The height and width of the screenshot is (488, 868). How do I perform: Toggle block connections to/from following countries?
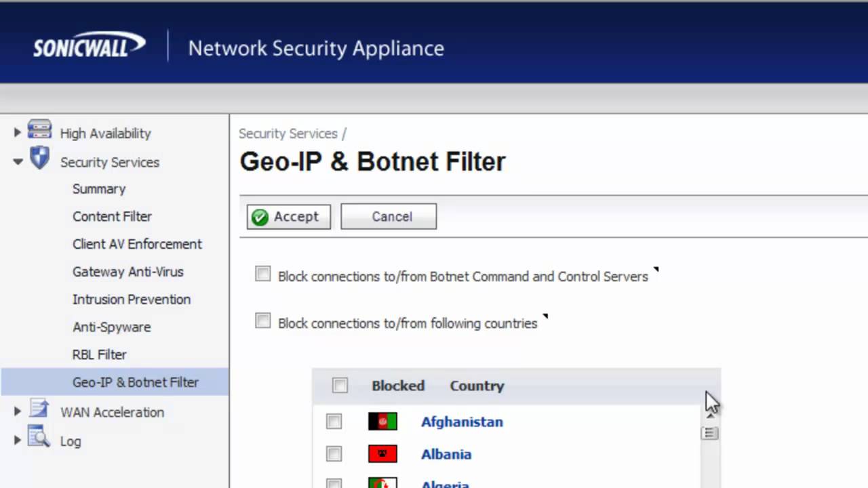[263, 321]
